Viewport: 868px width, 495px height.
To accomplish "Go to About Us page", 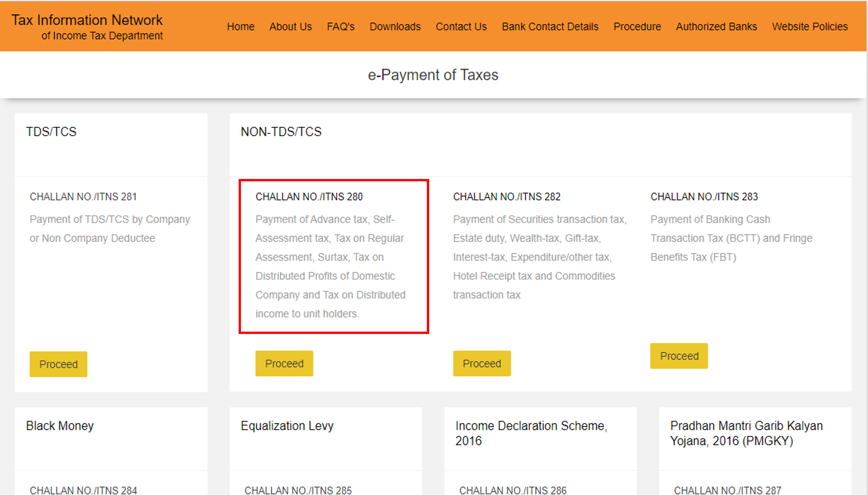I will click(x=290, y=27).
